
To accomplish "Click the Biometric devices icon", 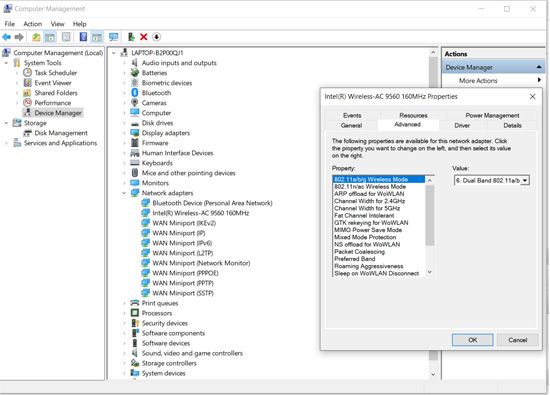I will 135,83.
